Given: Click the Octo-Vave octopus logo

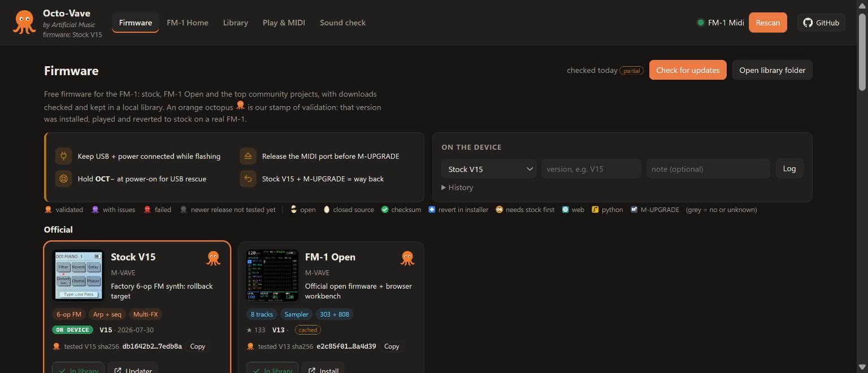Looking at the screenshot, I should [x=24, y=23].
